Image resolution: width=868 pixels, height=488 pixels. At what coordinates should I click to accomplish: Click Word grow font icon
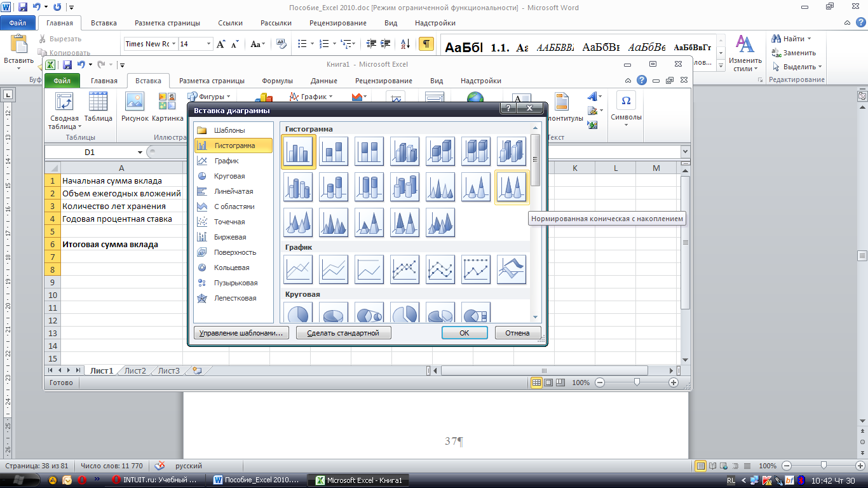click(221, 44)
